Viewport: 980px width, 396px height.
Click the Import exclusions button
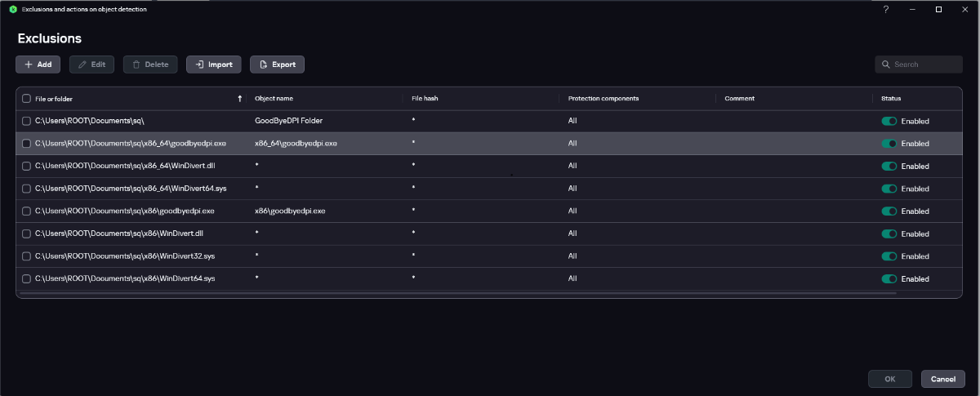213,65
